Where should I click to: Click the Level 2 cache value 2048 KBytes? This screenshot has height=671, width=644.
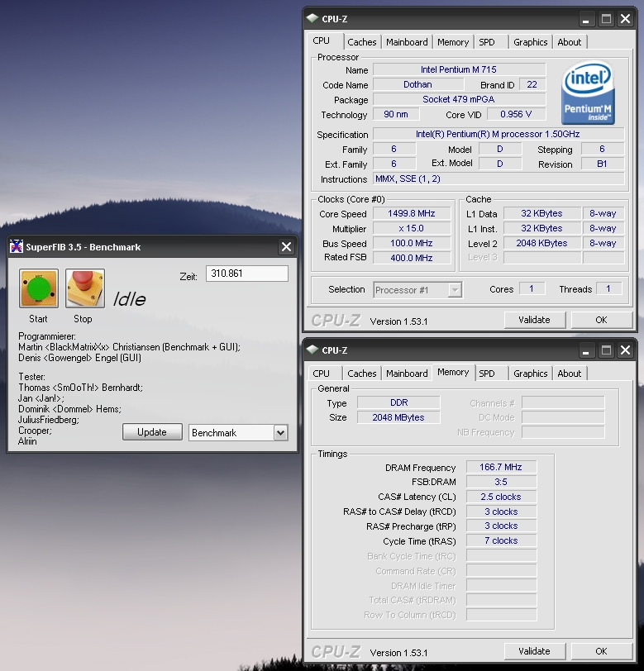tap(541, 243)
